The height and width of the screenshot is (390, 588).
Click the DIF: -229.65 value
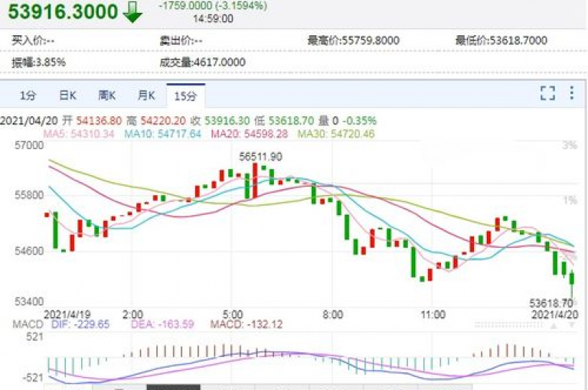pos(80,324)
